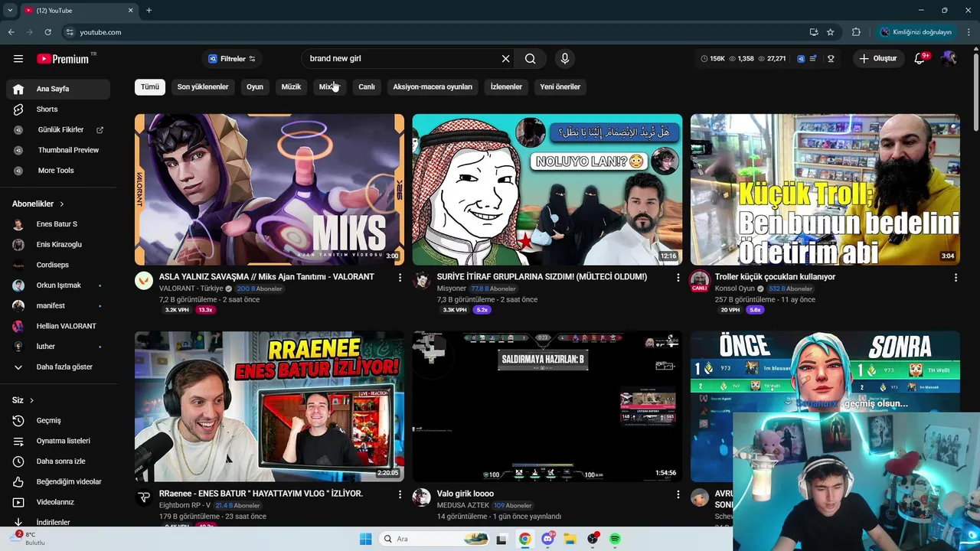Open the vidIQ list icon in stats bar
This screenshot has width=980, height=551.
(x=814, y=59)
